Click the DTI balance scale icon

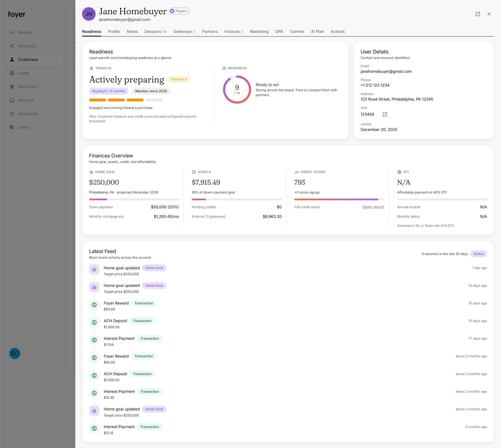click(x=399, y=172)
